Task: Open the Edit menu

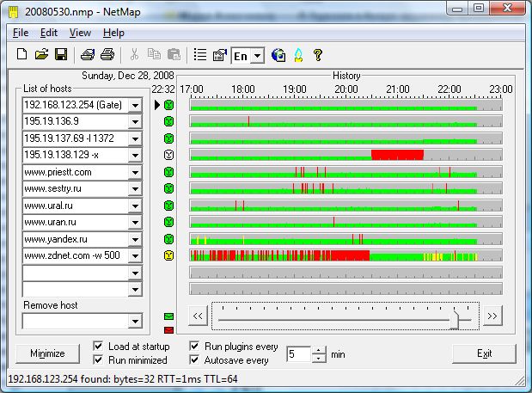Action: [49, 33]
